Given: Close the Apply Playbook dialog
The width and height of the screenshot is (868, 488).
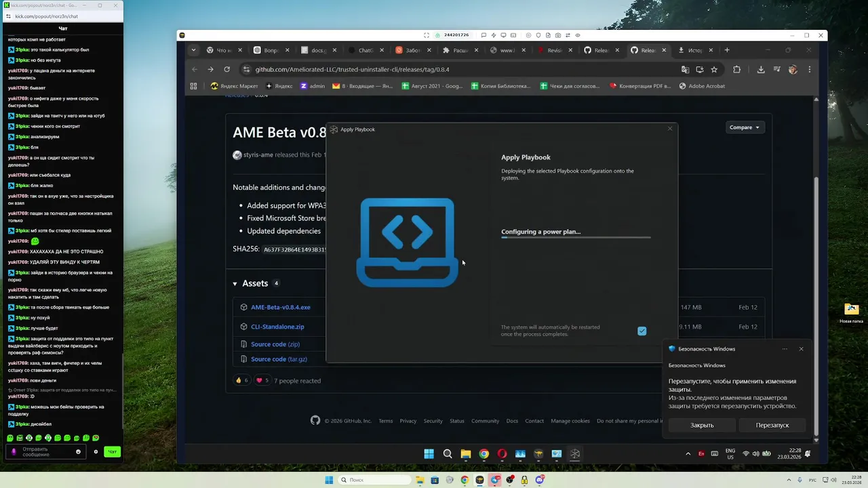Looking at the screenshot, I should (670, 129).
